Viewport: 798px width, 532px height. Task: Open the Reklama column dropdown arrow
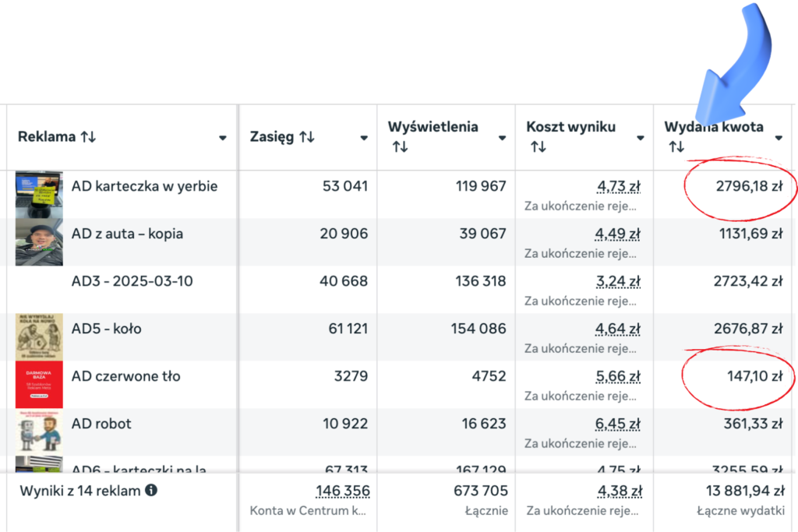(x=223, y=138)
